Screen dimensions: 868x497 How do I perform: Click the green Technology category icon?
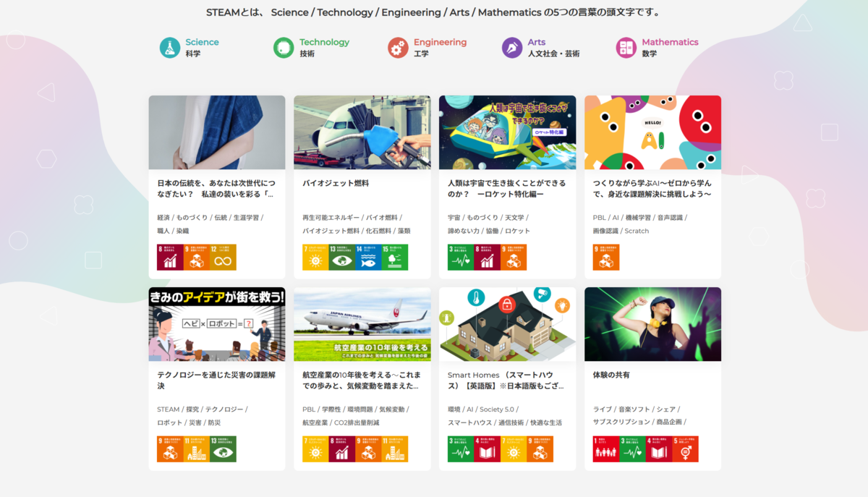pyautogui.click(x=284, y=48)
